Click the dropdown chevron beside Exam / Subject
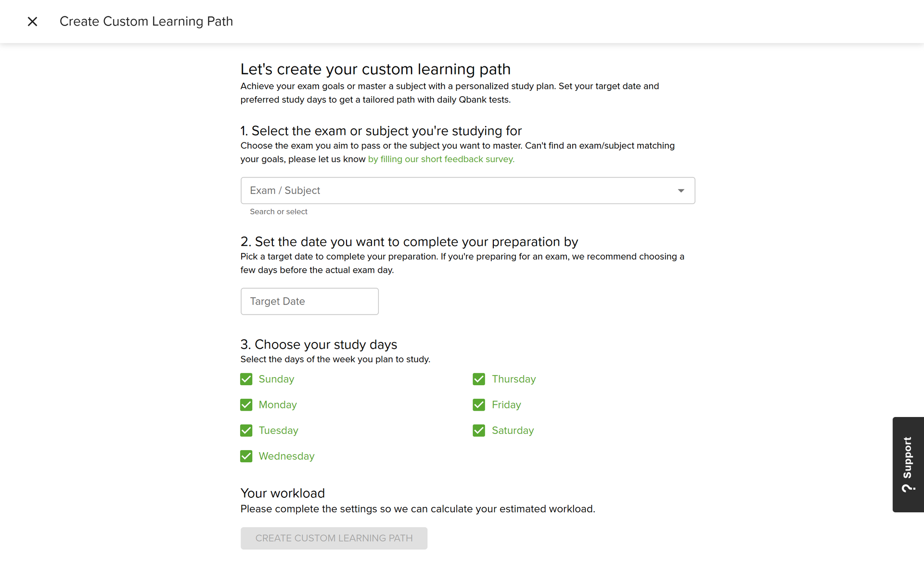Image resolution: width=924 pixels, height=569 pixels. coord(681,190)
